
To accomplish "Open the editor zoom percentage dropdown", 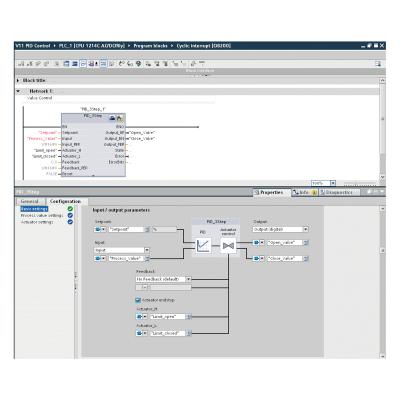I will coord(332,183).
